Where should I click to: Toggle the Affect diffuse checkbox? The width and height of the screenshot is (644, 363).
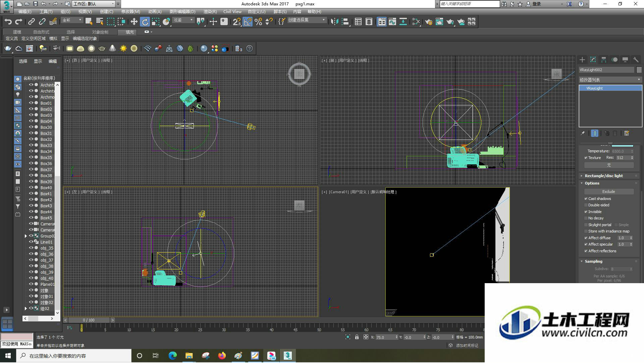(586, 238)
